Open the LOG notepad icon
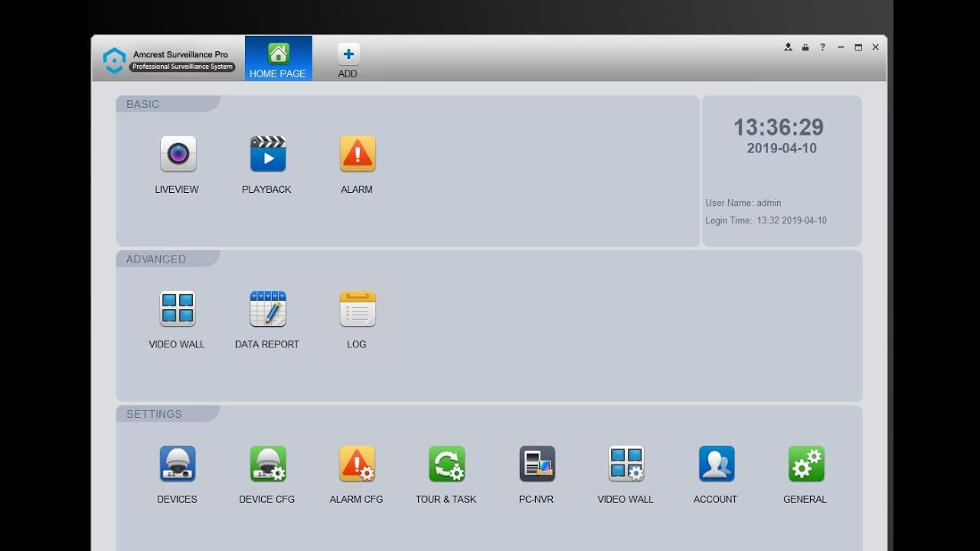 coord(358,309)
